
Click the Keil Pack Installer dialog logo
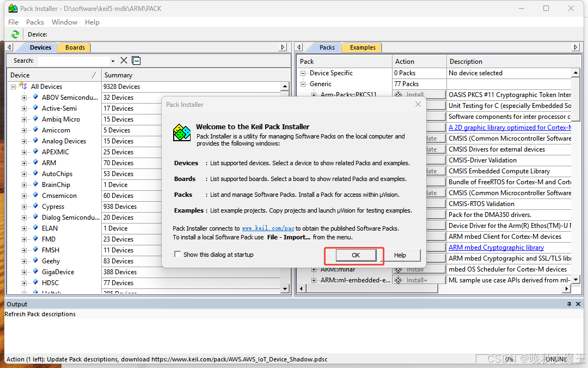click(x=182, y=132)
